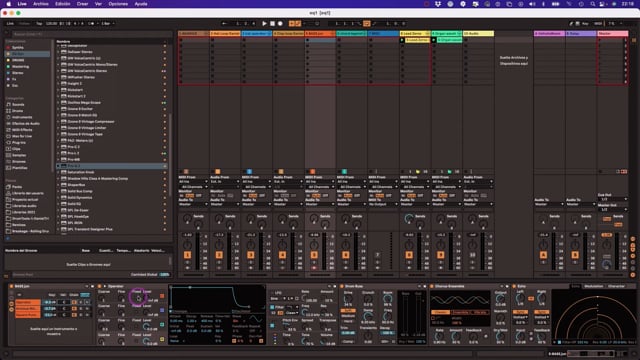Mute track 2 via activator button
This screenshot has height=360, width=640.
click(219, 255)
